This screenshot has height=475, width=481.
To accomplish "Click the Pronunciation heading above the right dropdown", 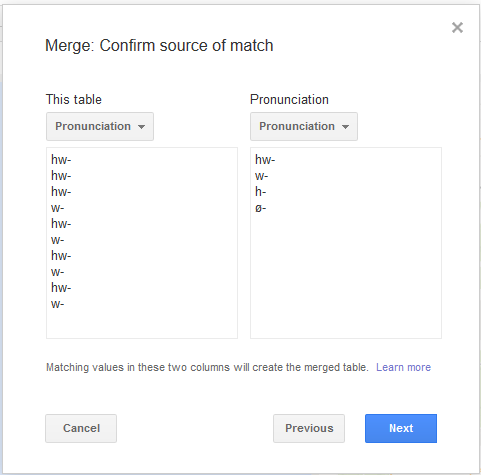I will [289, 99].
